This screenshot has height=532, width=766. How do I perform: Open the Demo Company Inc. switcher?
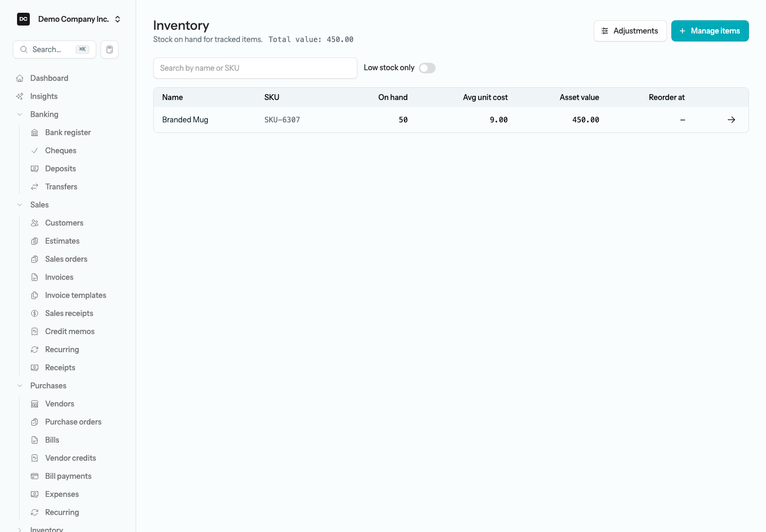[69, 19]
